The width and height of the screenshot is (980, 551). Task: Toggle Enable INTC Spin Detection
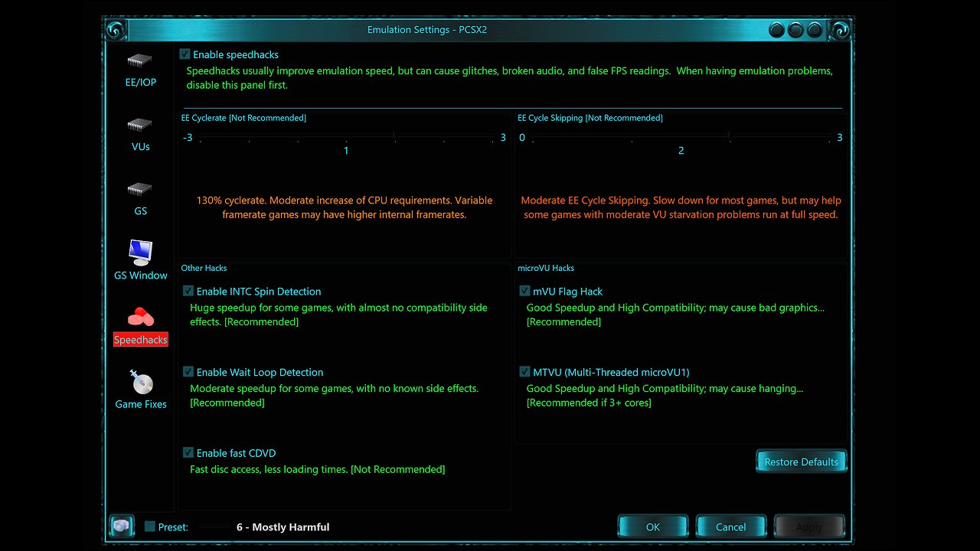(x=188, y=291)
